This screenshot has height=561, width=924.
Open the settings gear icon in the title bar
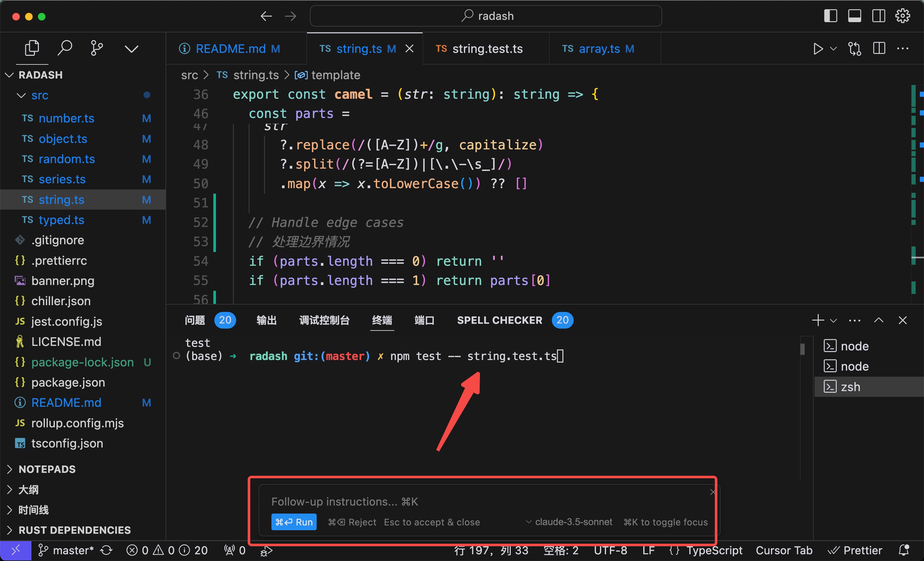pos(902,16)
